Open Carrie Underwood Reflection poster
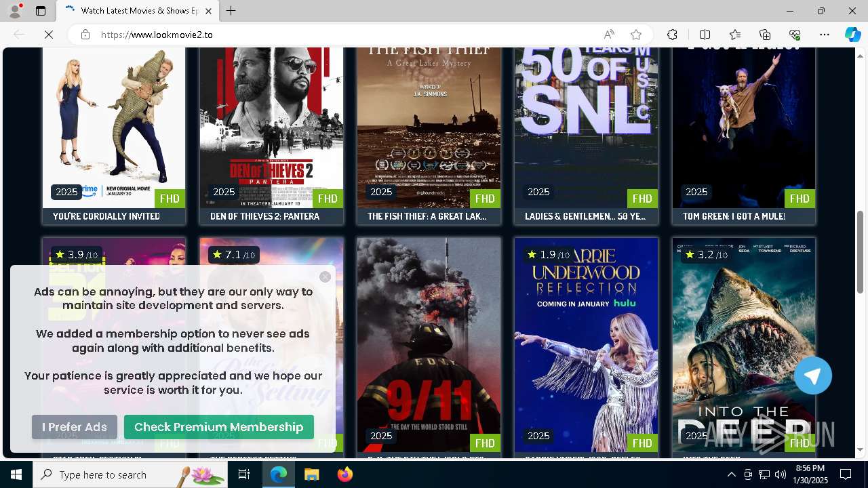The height and width of the screenshot is (488, 868). pyautogui.click(x=586, y=344)
